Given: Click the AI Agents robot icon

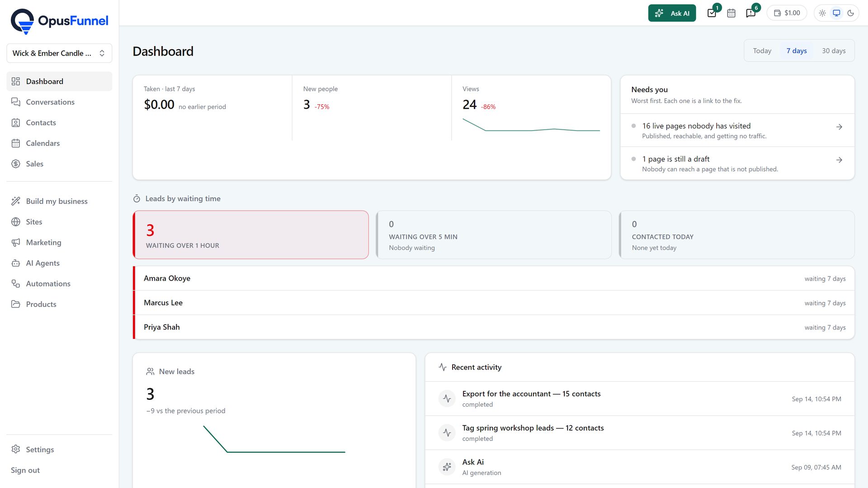Looking at the screenshot, I should (16, 263).
